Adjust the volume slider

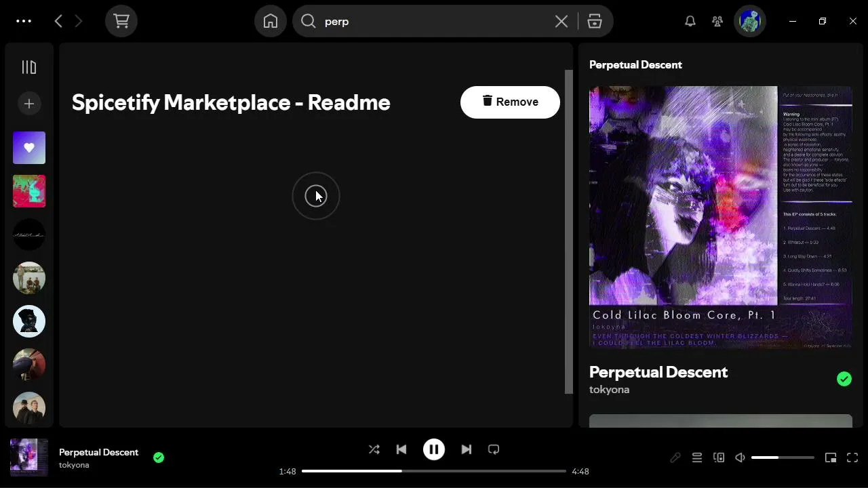(x=783, y=458)
